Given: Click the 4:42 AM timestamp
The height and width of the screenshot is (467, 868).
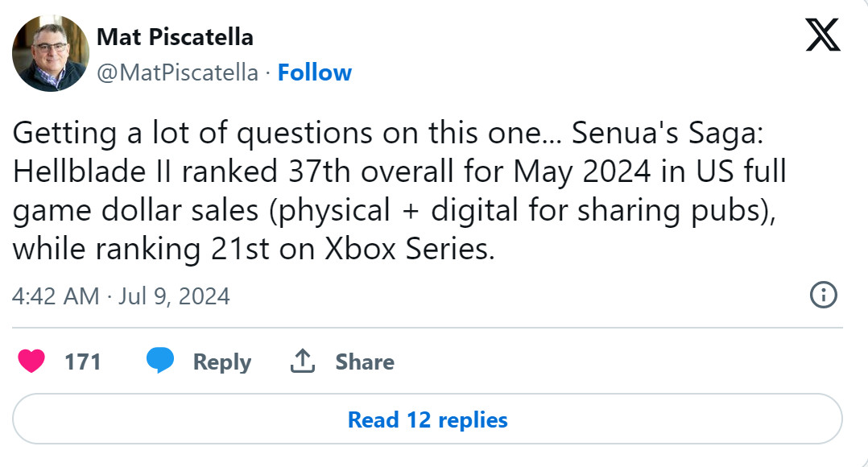Looking at the screenshot, I should pyautogui.click(x=55, y=296).
